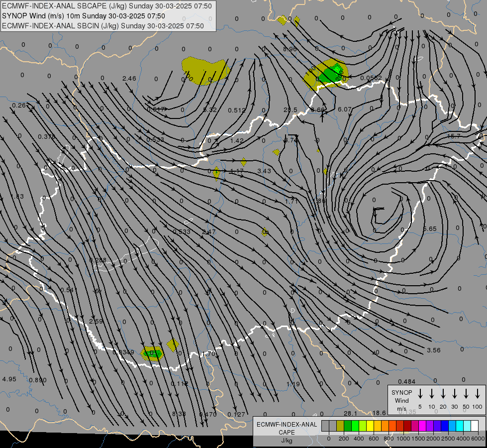Click the wind legend arrow above 50
Viewport: 487px width, 448px height.
coord(466,394)
